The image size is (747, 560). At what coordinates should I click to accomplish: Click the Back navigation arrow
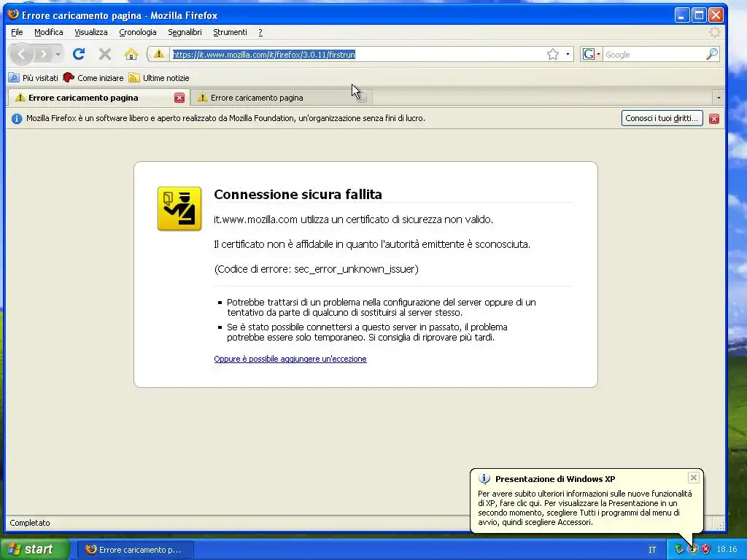pos(21,54)
